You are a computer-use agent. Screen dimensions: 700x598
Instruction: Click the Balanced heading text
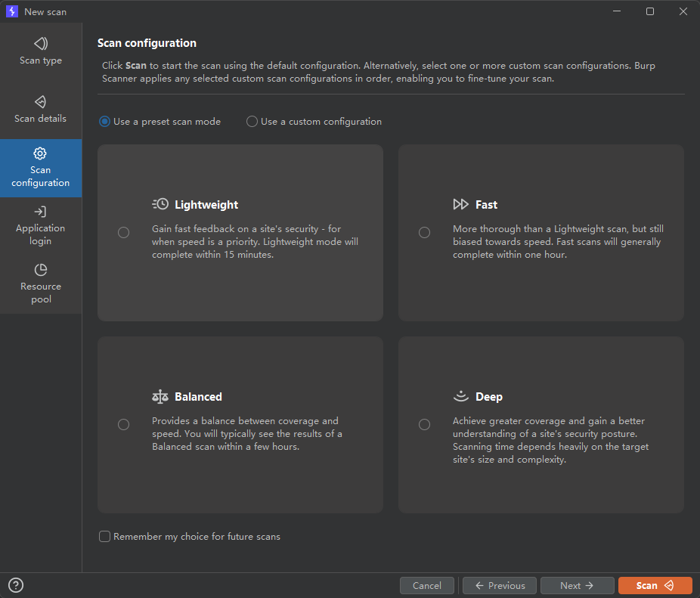[x=198, y=397]
